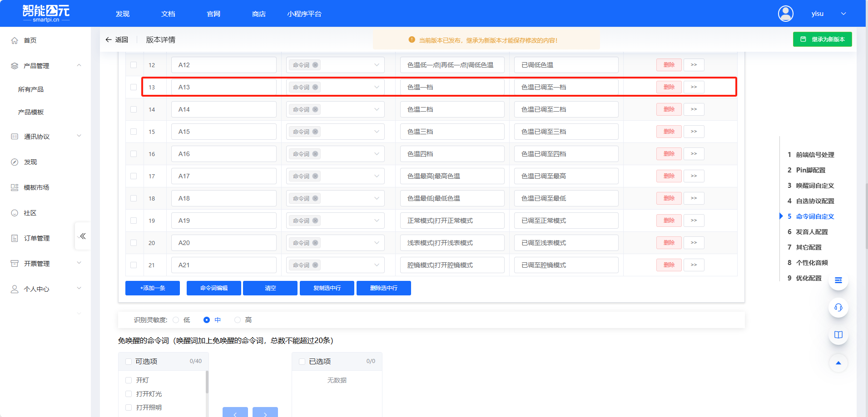The image size is (868, 417).
Task: Open the 文档 menu in top navigation
Action: (x=168, y=14)
